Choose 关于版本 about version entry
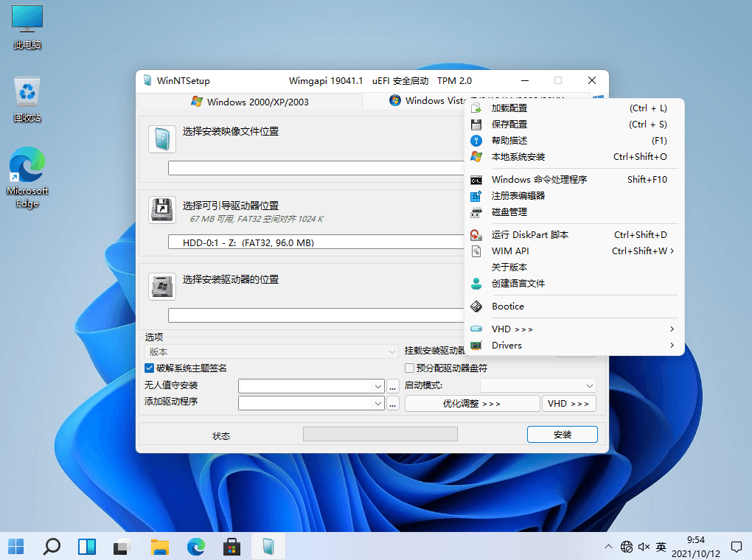This screenshot has height=560, width=752. pos(574,267)
